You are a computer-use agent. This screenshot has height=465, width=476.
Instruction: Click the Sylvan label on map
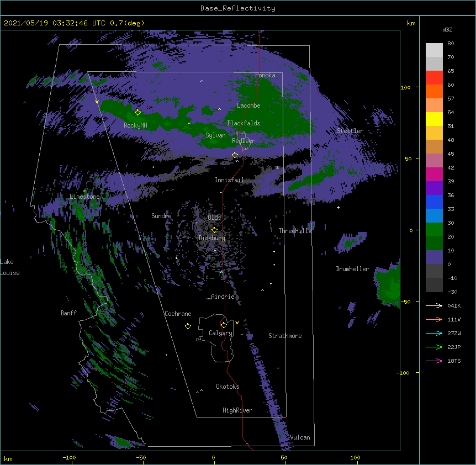[x=215, y=135]
